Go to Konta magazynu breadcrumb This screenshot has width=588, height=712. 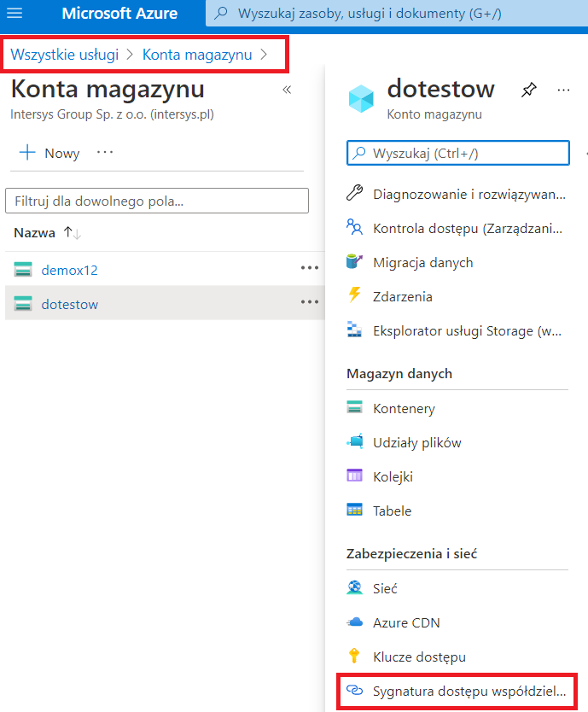tap(197, 55)
